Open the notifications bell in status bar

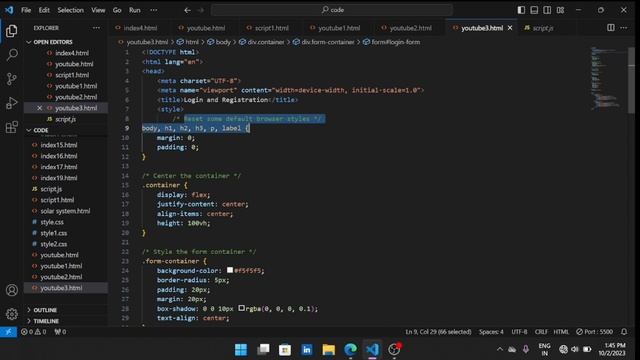pyautogui.click(x=624, y=332)
